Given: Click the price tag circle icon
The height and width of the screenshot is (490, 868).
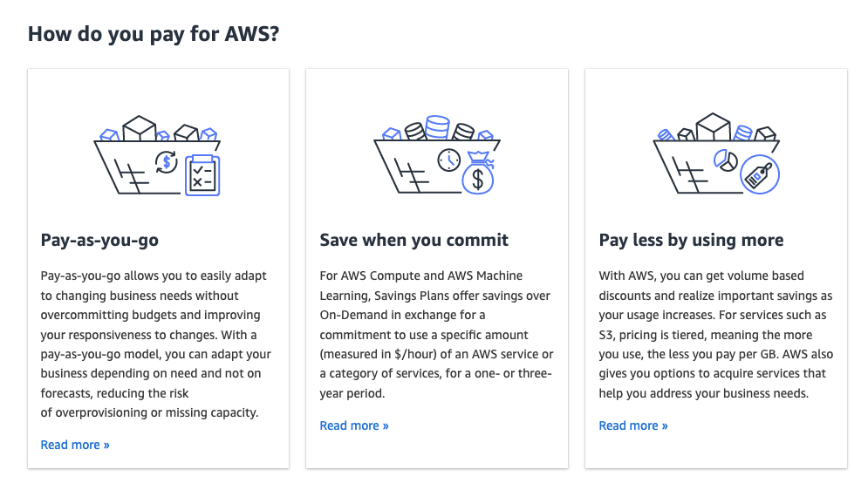Looking at the screenshot, I should pyautogui.click(x=760, y=174).
